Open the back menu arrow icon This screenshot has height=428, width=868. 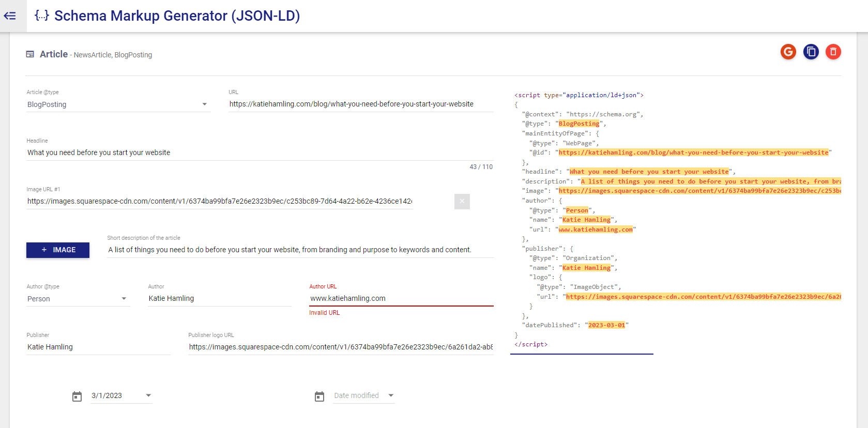pos(10,16)
